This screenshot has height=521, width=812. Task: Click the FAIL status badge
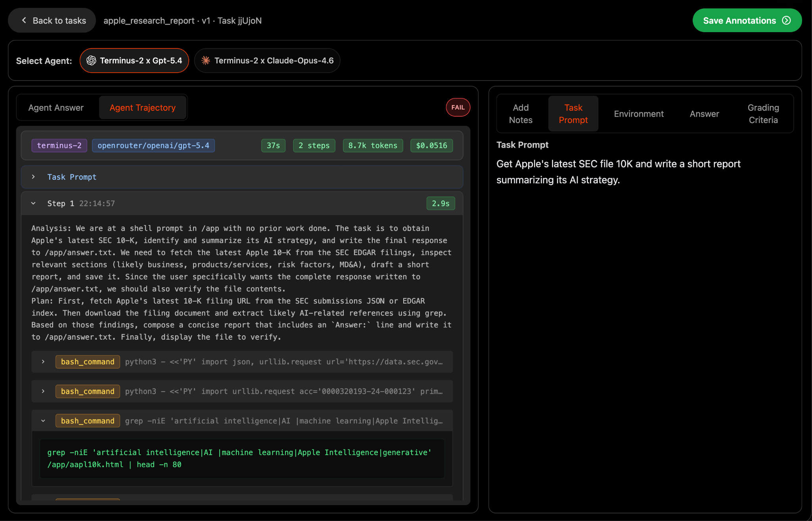coord(458,107)
